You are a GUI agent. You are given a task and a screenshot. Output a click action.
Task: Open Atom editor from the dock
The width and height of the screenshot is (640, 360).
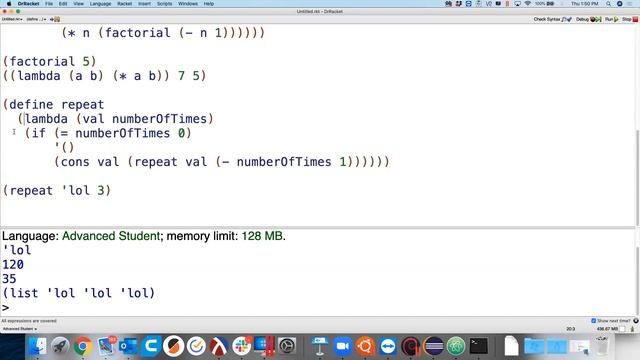click(x=456, y=346)
